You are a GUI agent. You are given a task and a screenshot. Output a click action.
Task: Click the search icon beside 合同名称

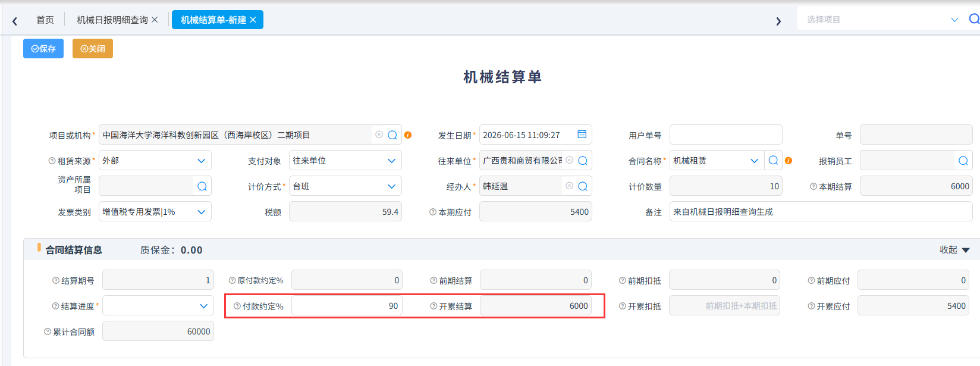[773, 161]
